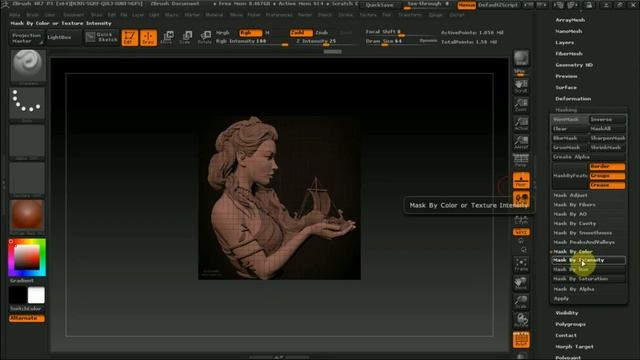Open the Visibility subpalette
640x360 pixels.
tap(567, 313)
